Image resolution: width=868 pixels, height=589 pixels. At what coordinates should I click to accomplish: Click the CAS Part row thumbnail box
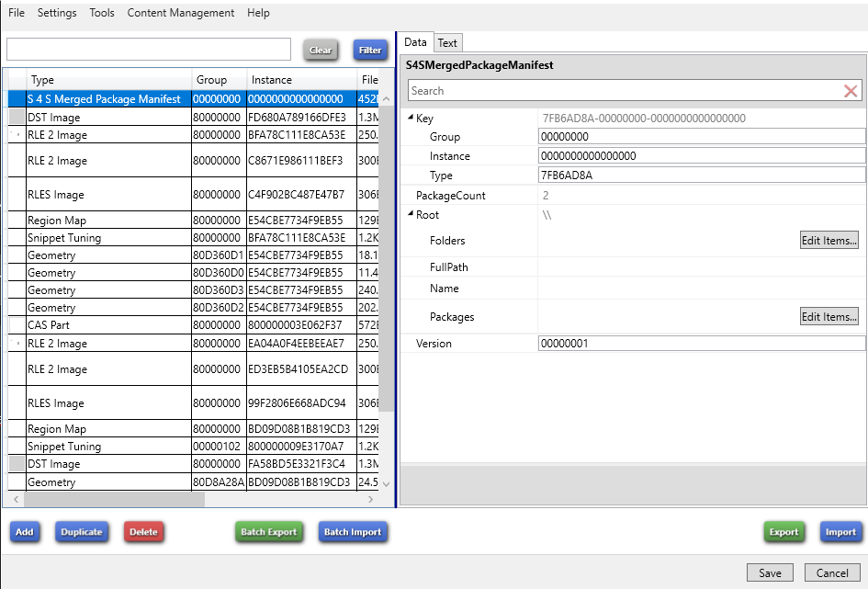point(17,324)
